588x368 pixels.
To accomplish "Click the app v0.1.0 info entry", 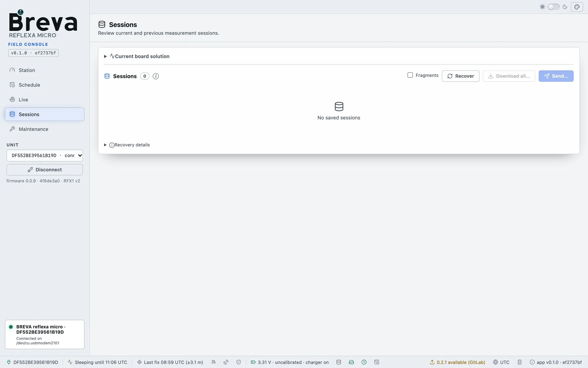I will click(x=556, y=362).
